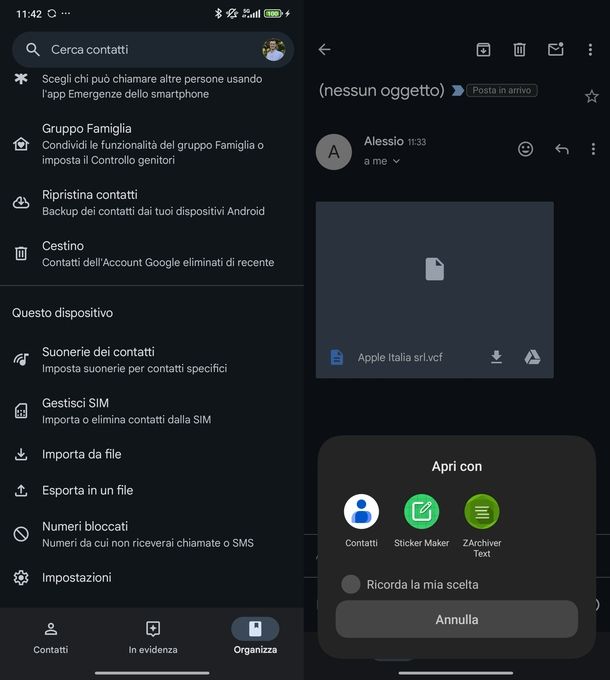This screenshot has height=680, width=610.
Task: Tap the Emergenze asterisk icon
Action: tap(21, 78)
